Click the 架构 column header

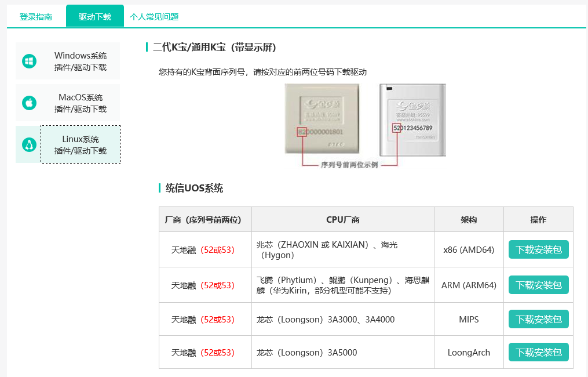(x=469, y=220)
